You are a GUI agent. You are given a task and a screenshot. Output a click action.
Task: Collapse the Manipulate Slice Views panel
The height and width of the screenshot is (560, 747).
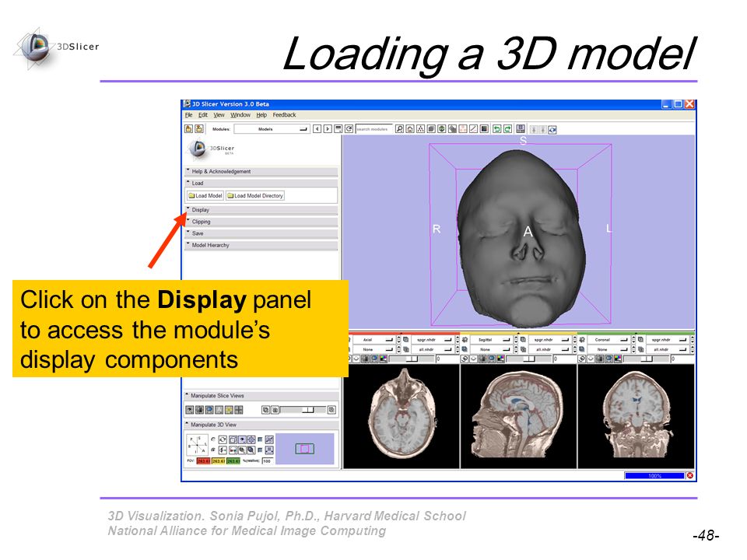pyautogui.click(x=261, y=396)
